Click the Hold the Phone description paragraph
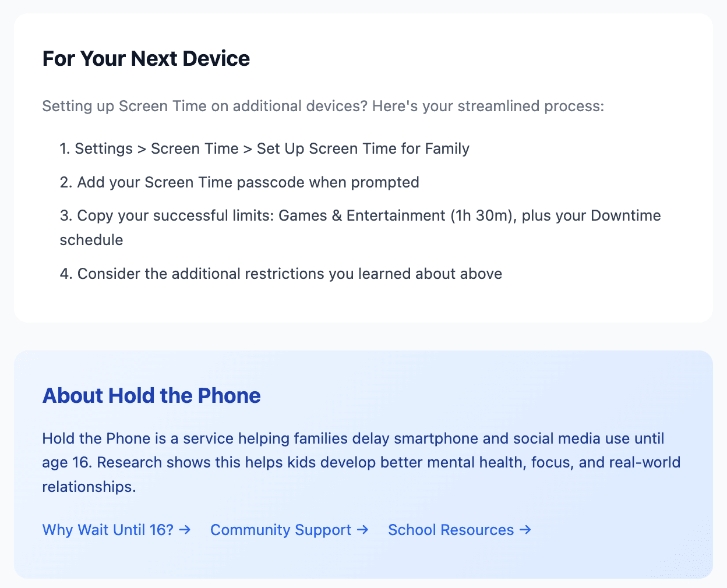 click(x=361, y=462)
